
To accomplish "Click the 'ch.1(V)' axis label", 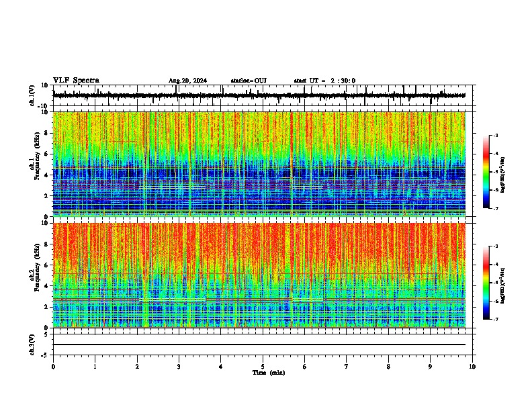I will coord(32,95).
